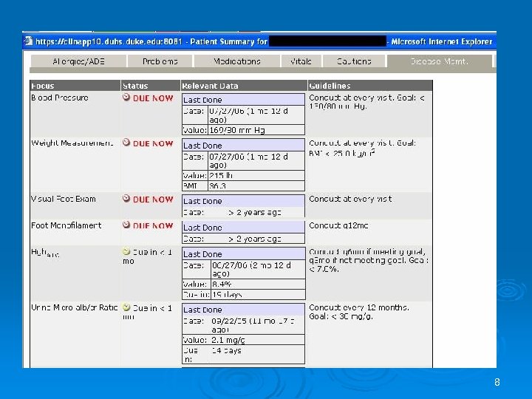The height and width of the screenshot is (399, 532).
Task: Click Last Done header in HgbA1c row
Action: pos(243,253)
